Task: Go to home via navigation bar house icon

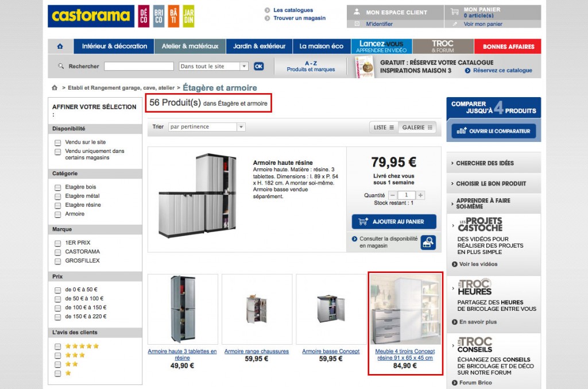Action: (x=60, y=47)
